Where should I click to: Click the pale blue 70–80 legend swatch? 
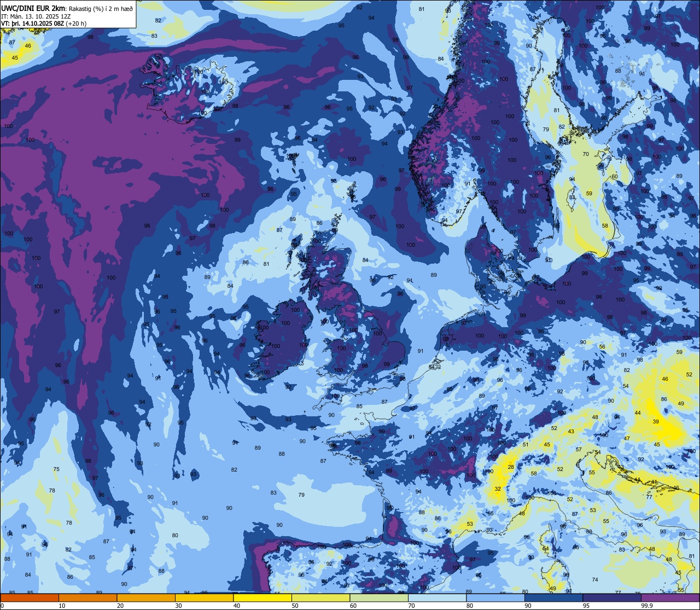click(x=437, y=598)
